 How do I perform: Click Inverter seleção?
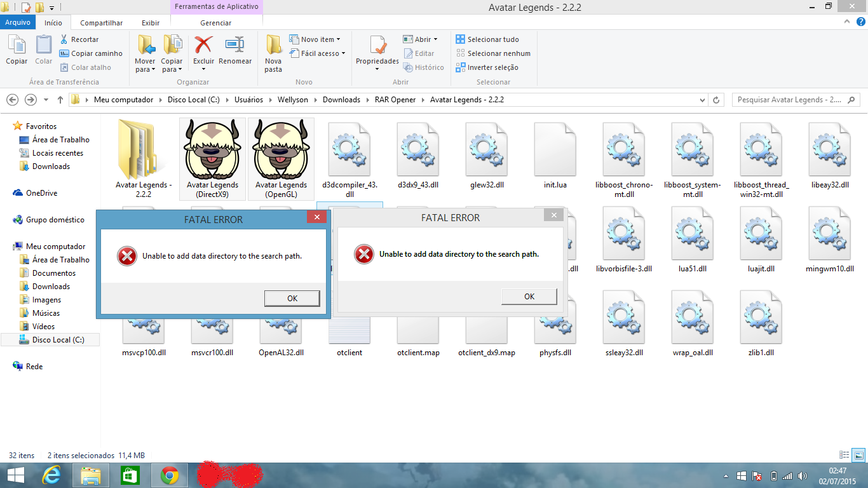[487, 67]
